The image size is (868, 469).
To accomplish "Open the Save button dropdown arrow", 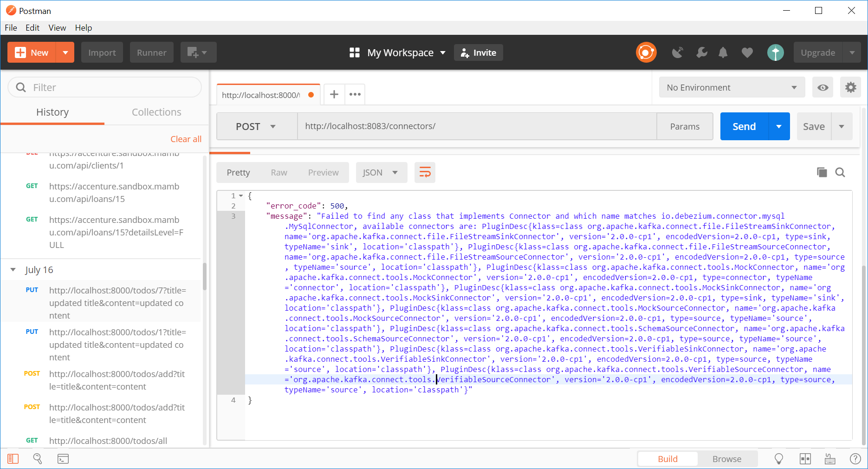I will pos(842,126).
